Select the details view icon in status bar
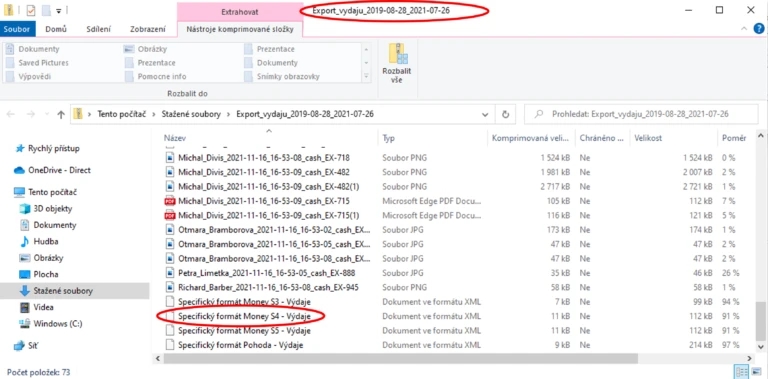Screen dimensions: 768x379 tap(742, 371)
